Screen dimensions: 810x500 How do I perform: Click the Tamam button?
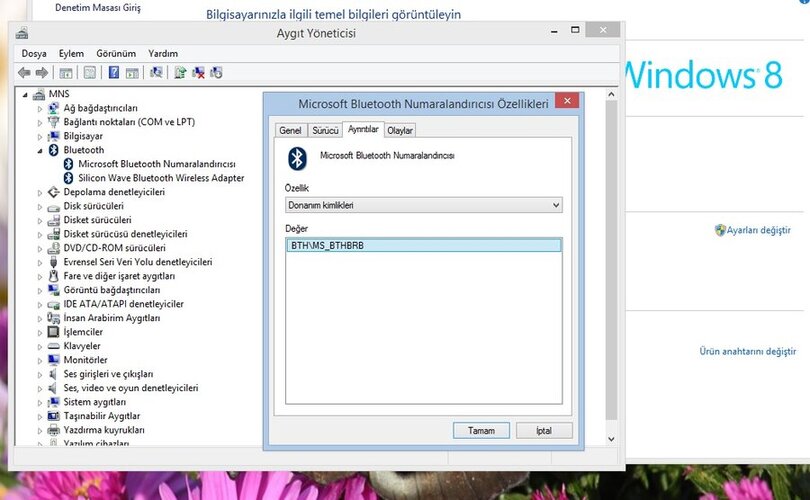[481, 430]
